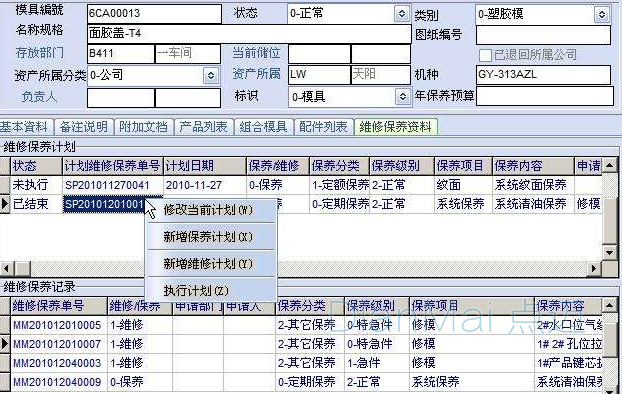Choose 新增保养计划 (X) from context menu

coord(211,237)
